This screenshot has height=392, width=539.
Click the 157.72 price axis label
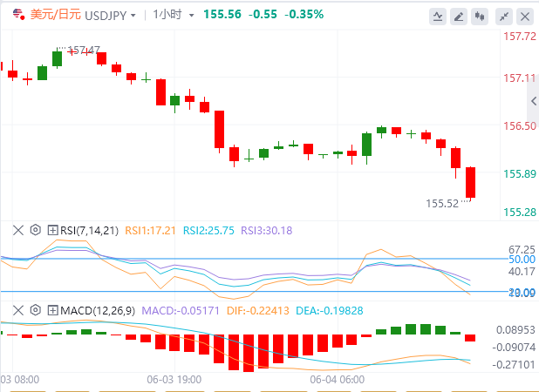[520, 36]
